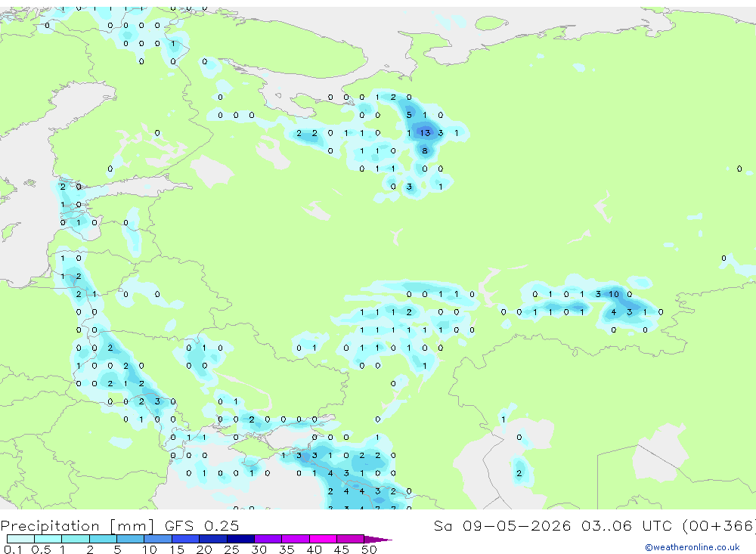Click the '03..06 UTC' time range text
The width and height of the screenshot is (756, 554).
point(625,526)
